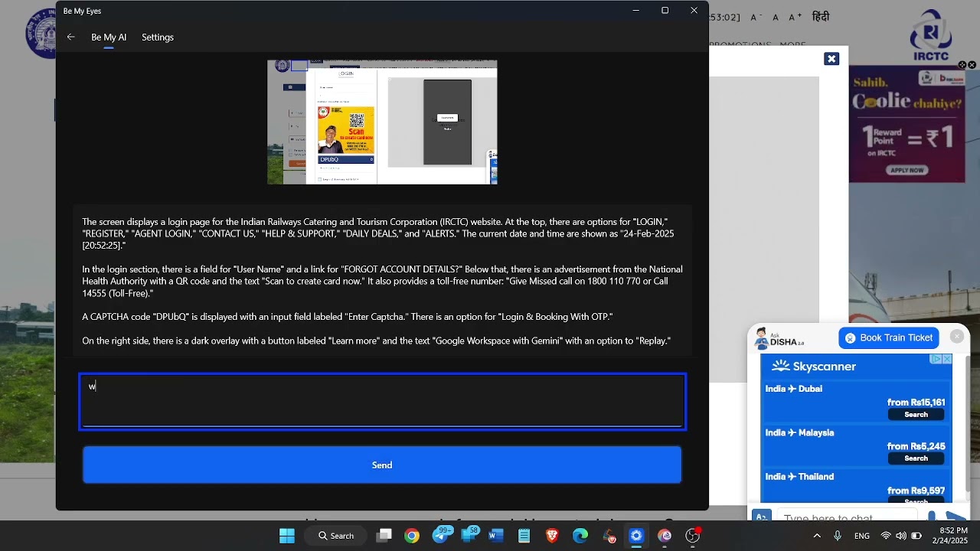
Task: Click the message input field in Be My AI
Action: pos(382,402)
